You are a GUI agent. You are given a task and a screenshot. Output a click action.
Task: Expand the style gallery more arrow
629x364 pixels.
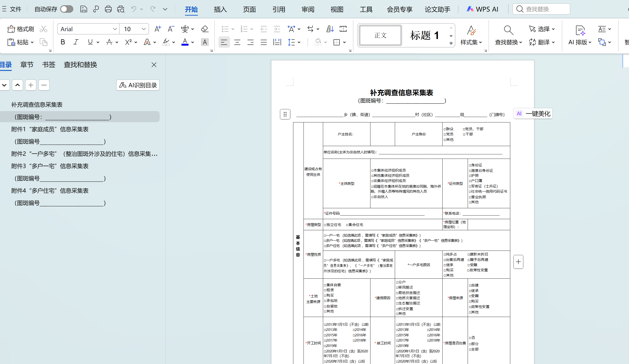(x=451, y=43)
